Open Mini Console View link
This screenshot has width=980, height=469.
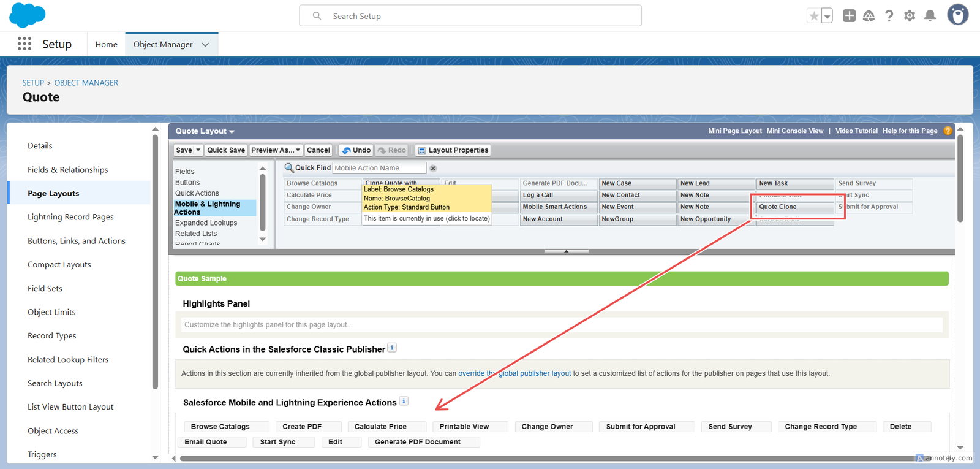pyautogui.click(x=795, y=131)
